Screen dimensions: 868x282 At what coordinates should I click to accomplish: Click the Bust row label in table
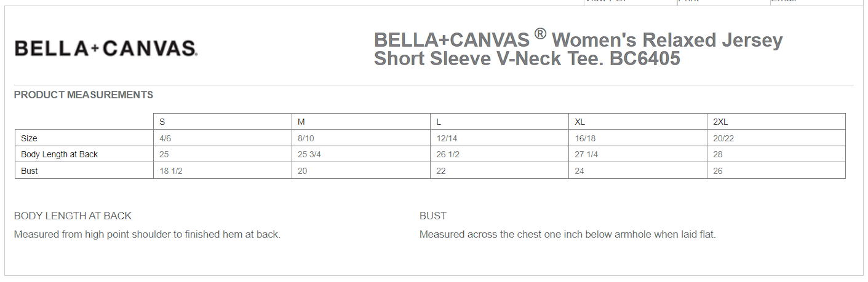coord(30,171)
